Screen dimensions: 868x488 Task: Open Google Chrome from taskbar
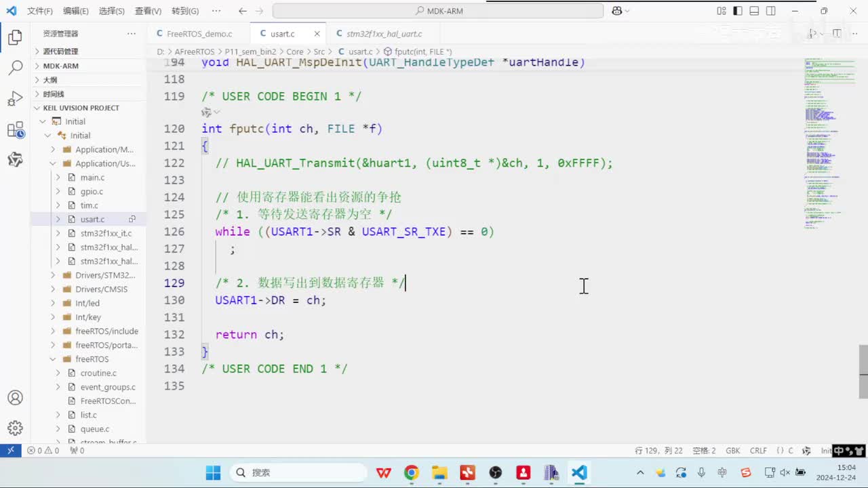point(412,472)
